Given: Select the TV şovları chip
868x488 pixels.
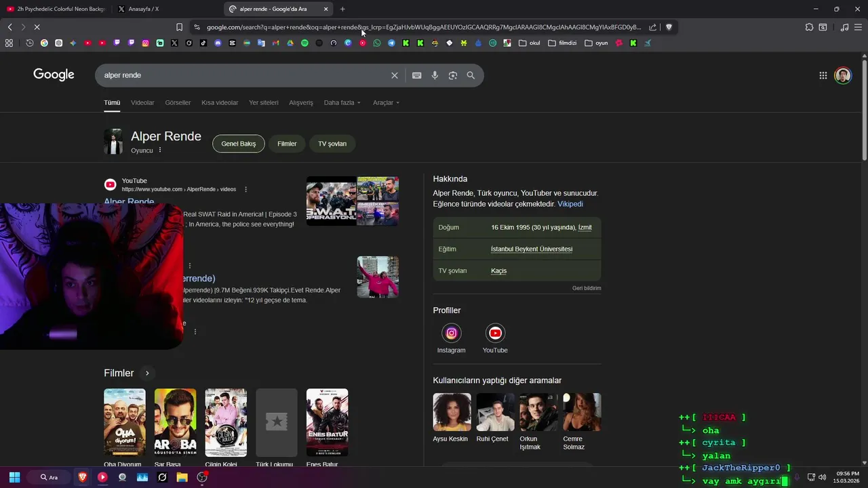Looking at the screenshot, I should pyautogui.click(x=332, y=144).
